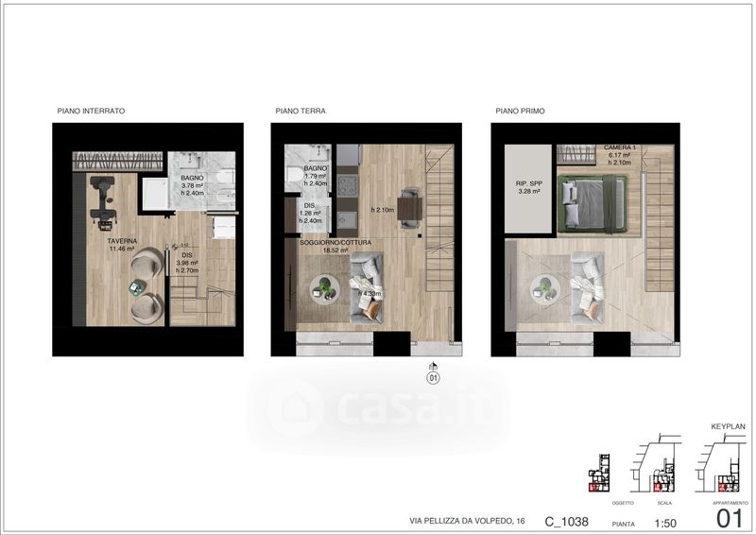Click the toilet in ground floor Bagno

pos(294,175)
